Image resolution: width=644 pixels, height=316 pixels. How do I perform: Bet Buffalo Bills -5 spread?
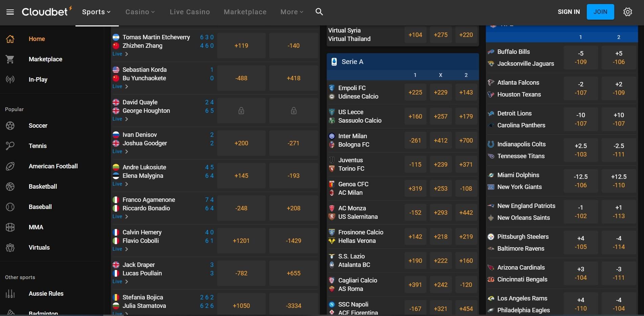(581, 58)
